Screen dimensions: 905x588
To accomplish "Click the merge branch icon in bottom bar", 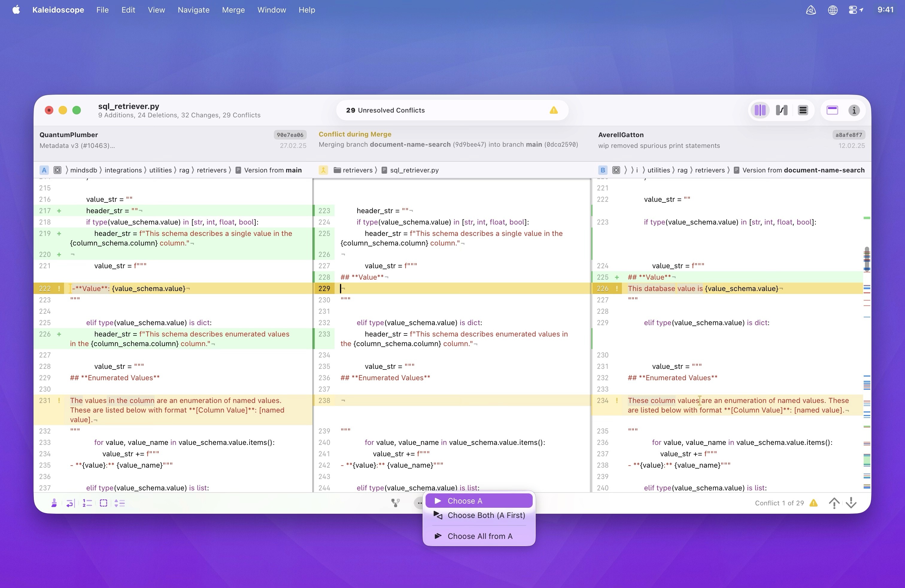I will (395, 503).
